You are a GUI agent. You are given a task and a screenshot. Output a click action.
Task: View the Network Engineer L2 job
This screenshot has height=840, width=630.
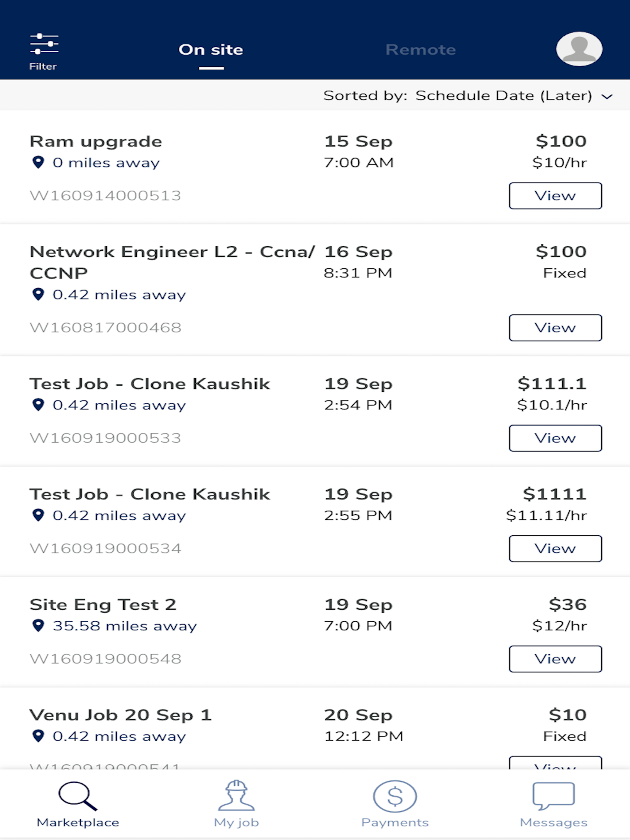556,328
